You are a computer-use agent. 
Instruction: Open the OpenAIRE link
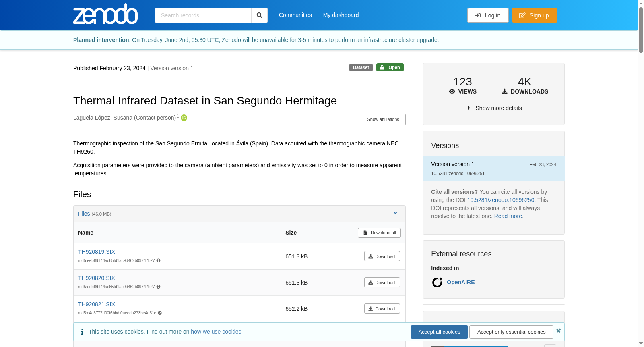click(x=461, y=282)
